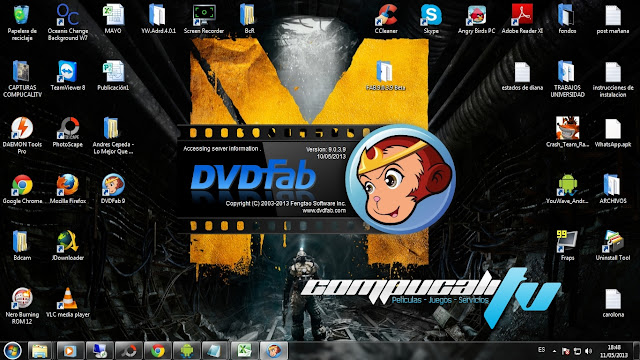Open Action Center flag tray icon
This screenshot has width=640, height=360.
[566, 351]
